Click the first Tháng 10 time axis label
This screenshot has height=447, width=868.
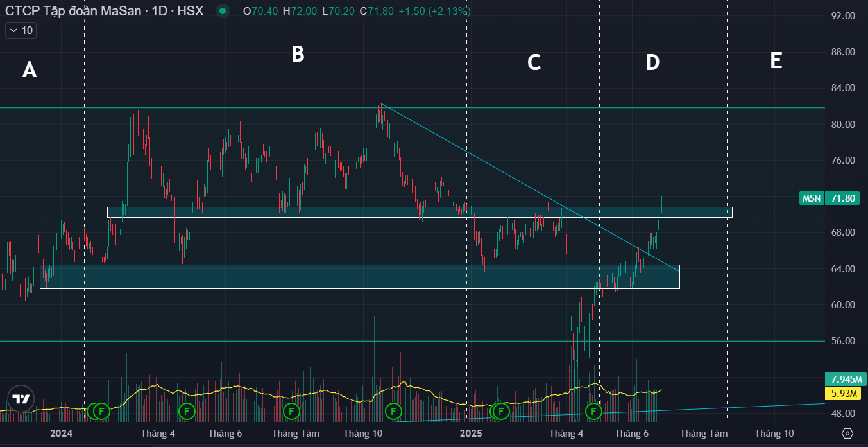click(x=363, y=434)
